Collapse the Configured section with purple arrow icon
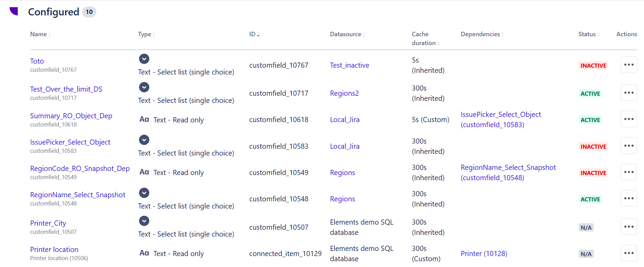The width and height of the screenshot is (644, 267). point(14,11)
